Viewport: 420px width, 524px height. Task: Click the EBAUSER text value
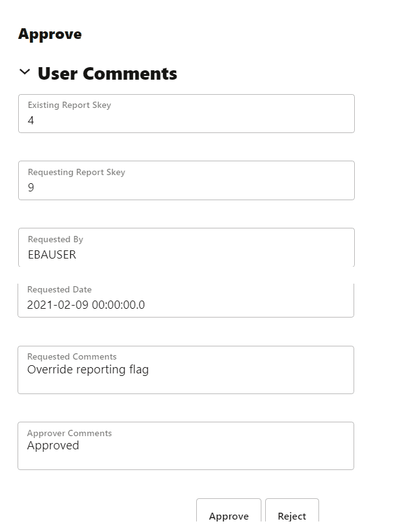51,255
